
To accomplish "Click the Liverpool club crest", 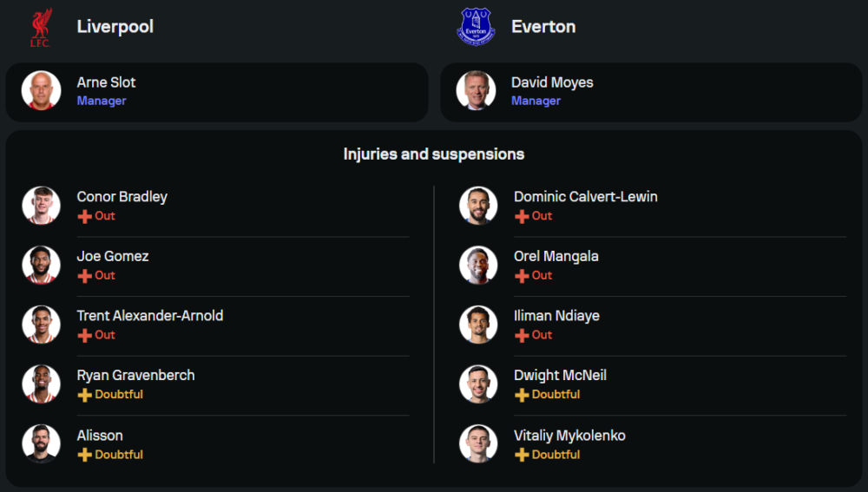I will tap(41, 27).
